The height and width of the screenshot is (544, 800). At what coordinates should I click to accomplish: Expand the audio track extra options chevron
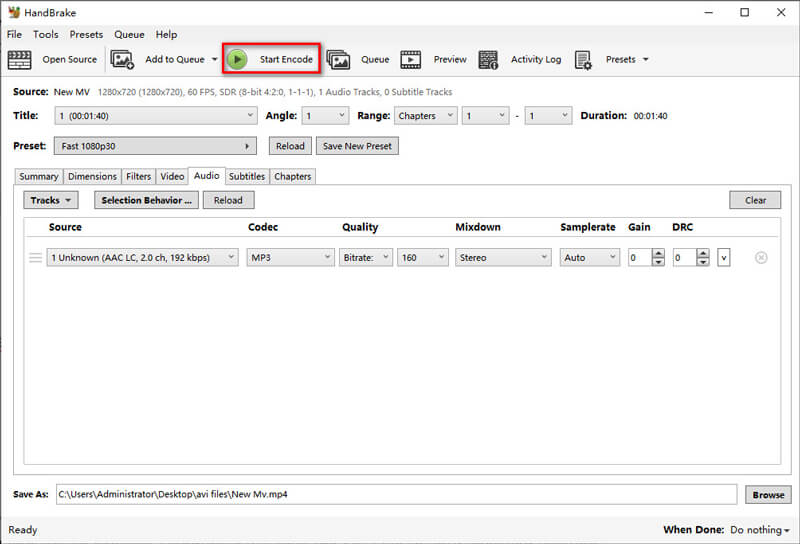pyautogui.click(x=723, y=258)
